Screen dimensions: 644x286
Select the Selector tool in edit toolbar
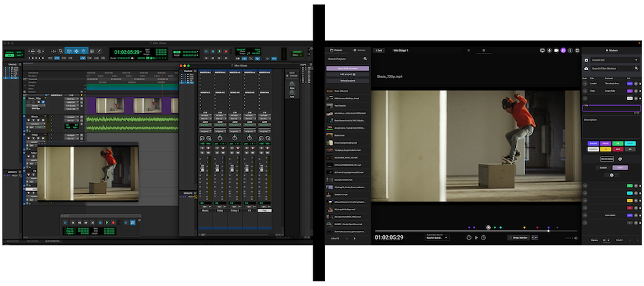(77, 51)
